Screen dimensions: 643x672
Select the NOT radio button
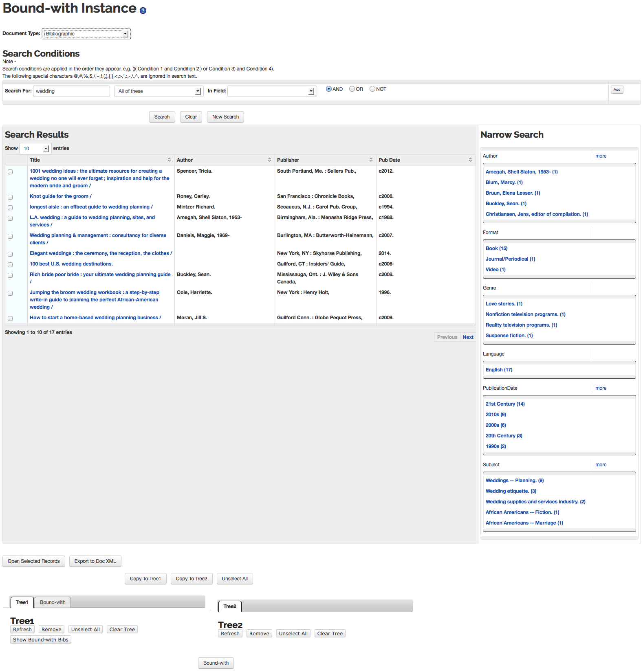372,89
